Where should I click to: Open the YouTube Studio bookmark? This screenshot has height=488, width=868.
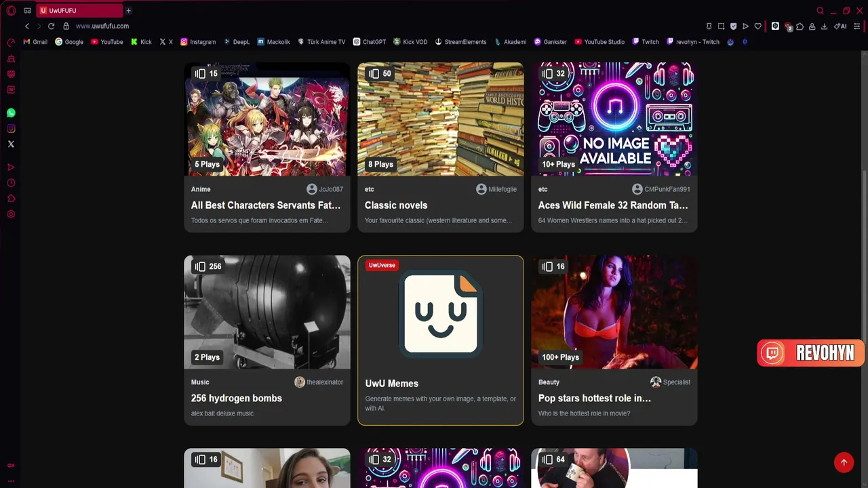599,42
